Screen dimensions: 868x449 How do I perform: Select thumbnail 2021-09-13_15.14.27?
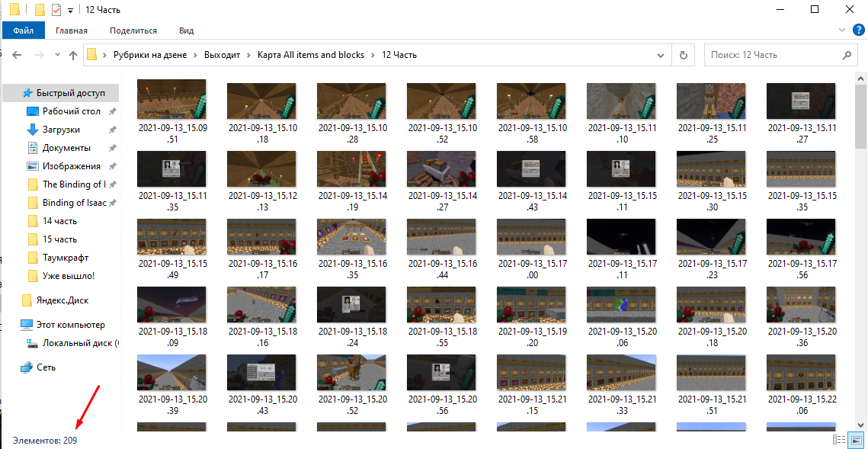point(441,168)
